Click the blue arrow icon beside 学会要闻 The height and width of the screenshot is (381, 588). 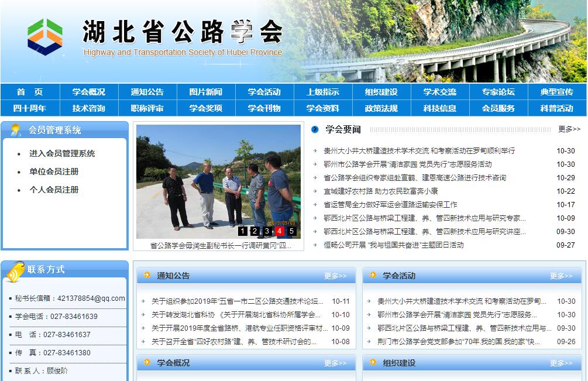(x=315, y=129)
